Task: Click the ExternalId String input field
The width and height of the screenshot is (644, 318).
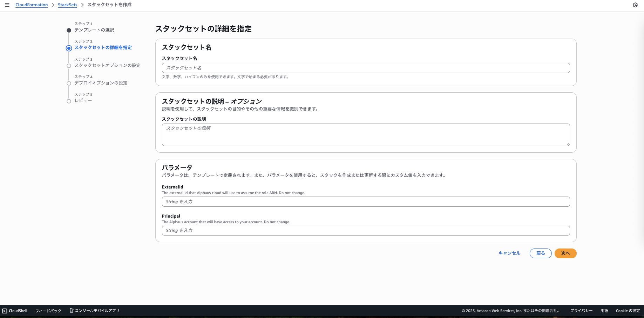Action: [x=365, y=201]
